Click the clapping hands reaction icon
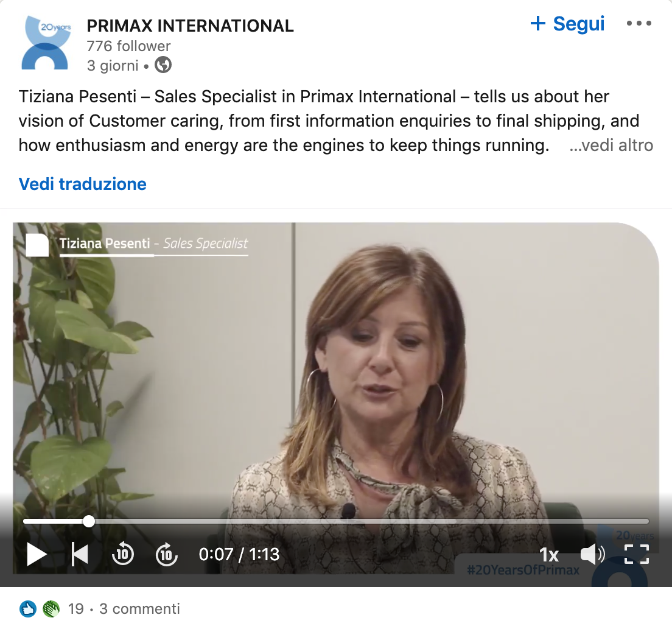 (51, 609)
